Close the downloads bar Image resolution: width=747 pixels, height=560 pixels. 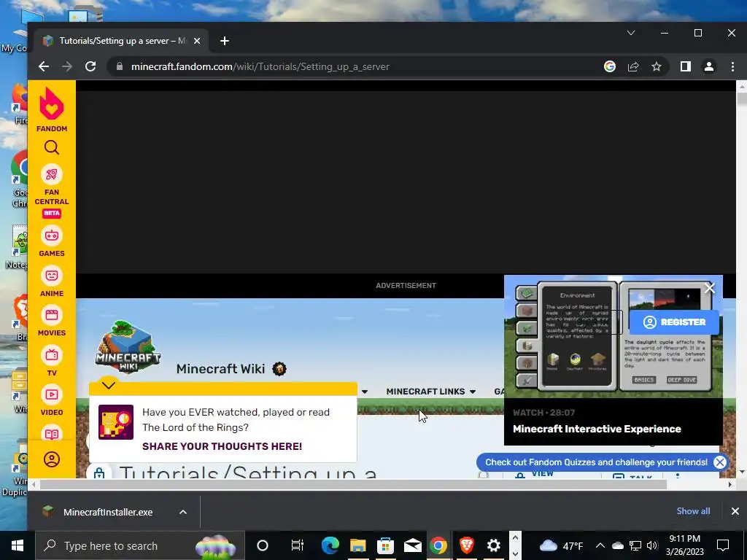point(735,511)
